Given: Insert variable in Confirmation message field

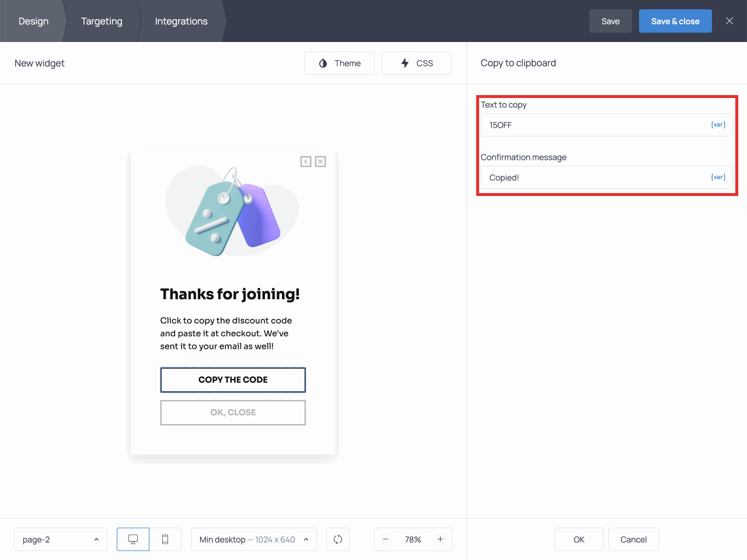Looking at the screenshot, I should coord(718,177).
